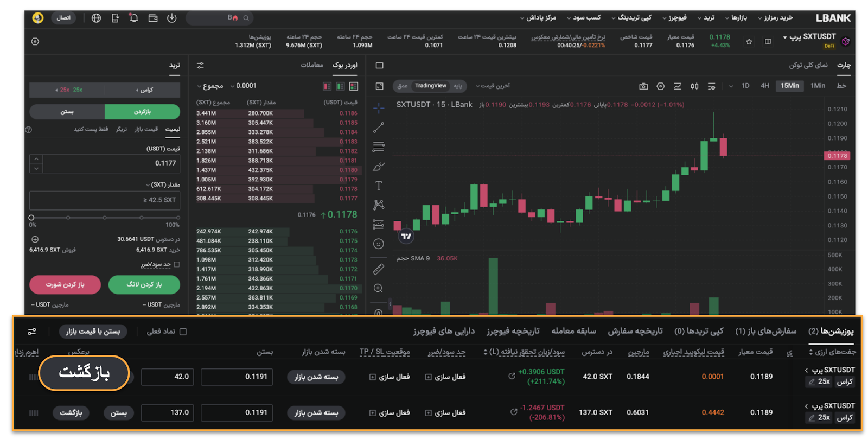Click بازگشت button in 137.0 row

[x=71, y=413]
